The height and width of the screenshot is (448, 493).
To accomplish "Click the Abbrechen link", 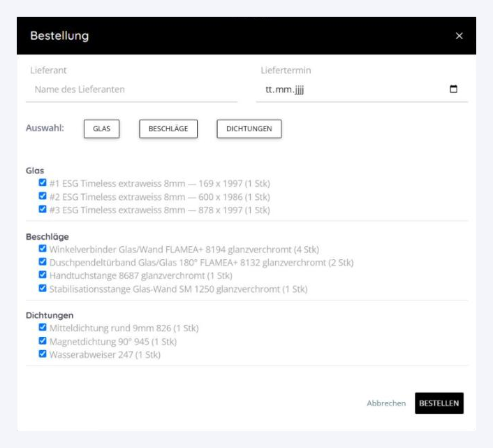I will pos(386,403).
